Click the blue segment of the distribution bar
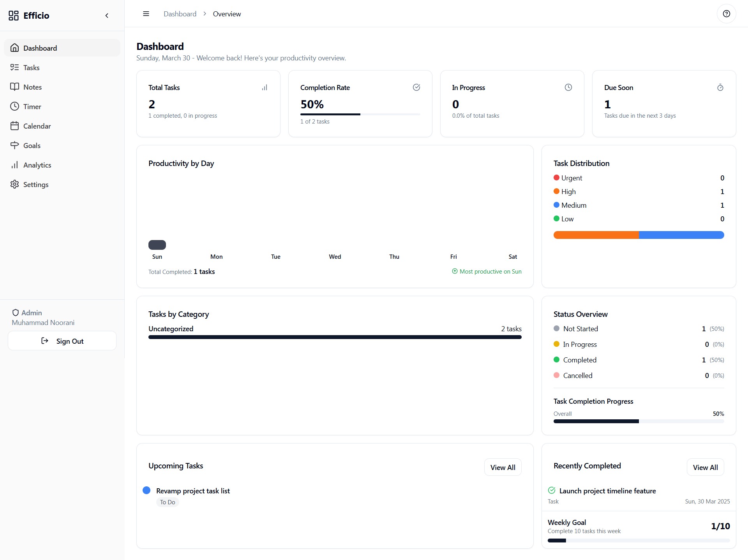Screen dimensions: 748x560 pyautogui.click(x=681, y=235)
